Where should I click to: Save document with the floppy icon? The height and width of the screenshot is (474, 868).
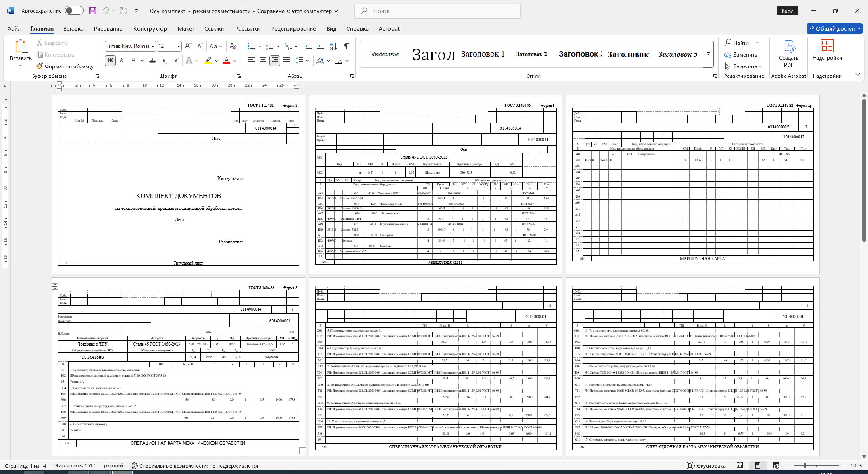coord(93,11)
